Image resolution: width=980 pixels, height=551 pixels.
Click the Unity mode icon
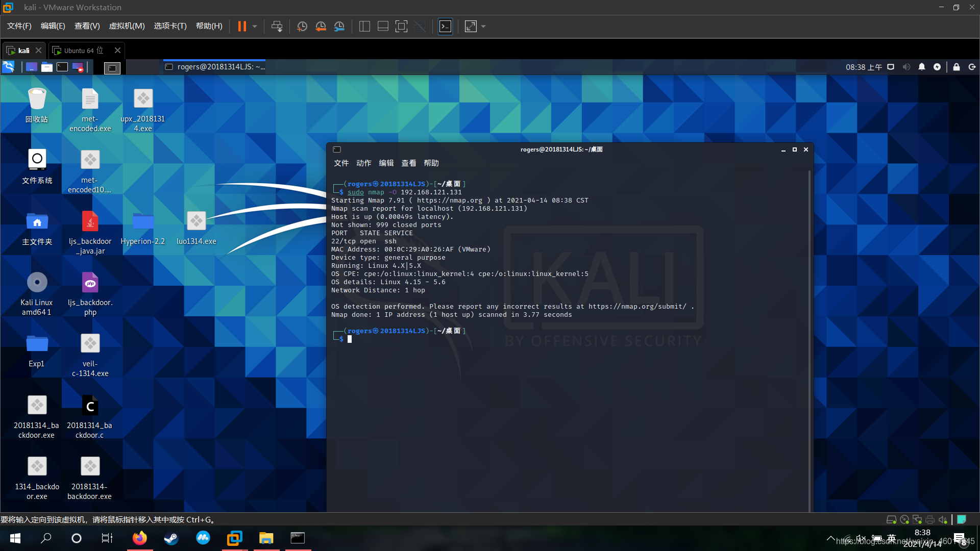(420, 27)
